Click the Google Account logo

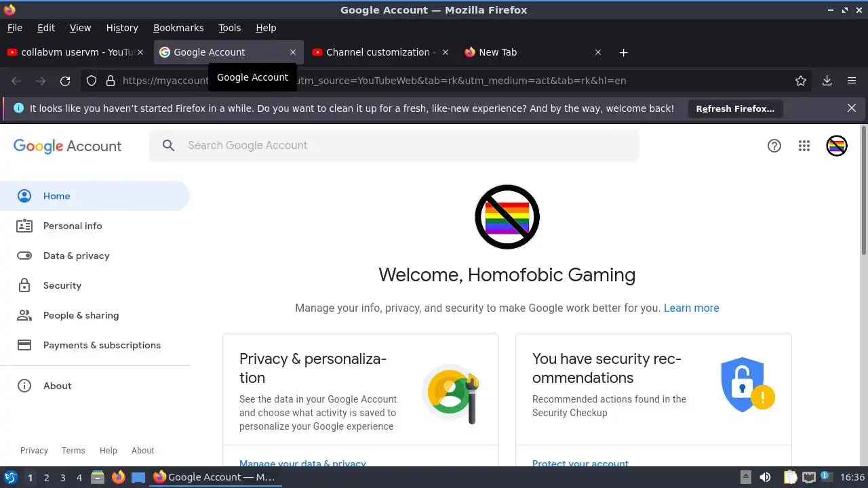pos(67,146)
